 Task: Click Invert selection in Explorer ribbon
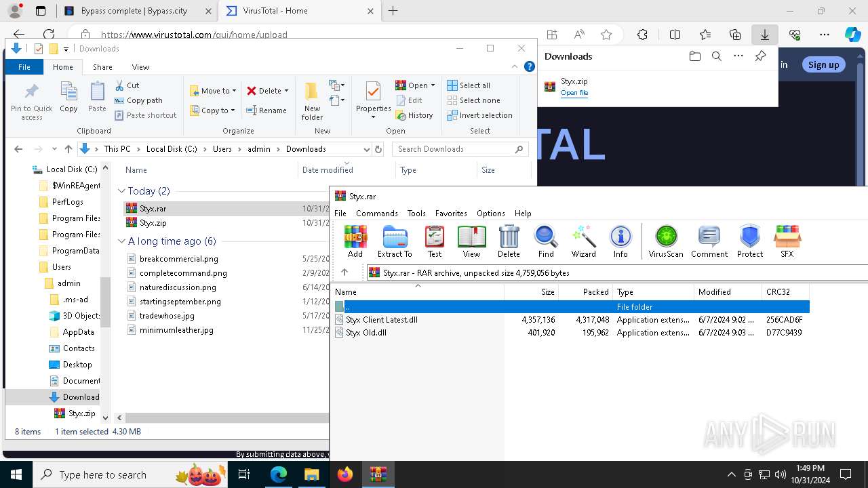click(479, 115)
